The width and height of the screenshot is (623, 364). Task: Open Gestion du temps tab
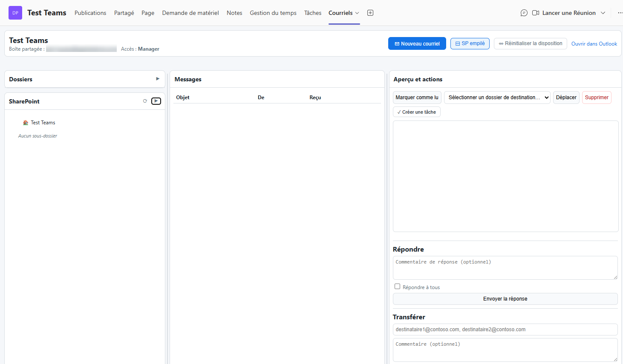point(273,13)
